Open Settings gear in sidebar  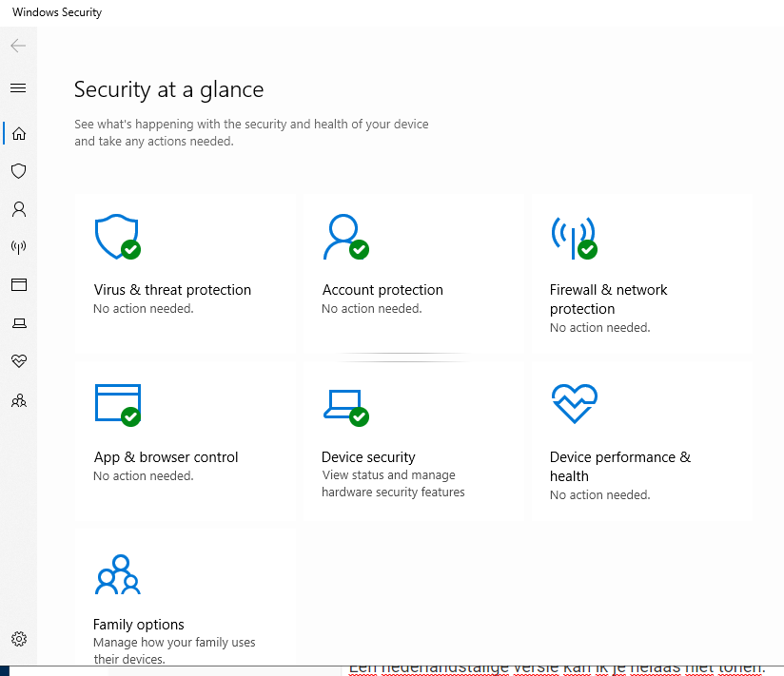pyautogui.click(x=18, y=639)
